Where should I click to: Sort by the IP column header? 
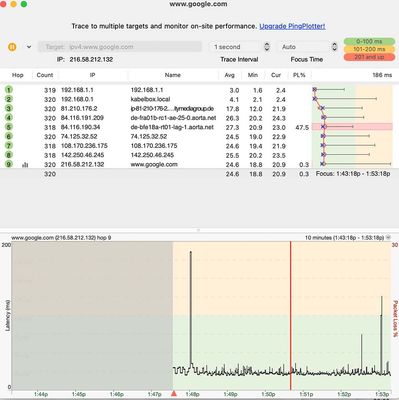(92, 75)
